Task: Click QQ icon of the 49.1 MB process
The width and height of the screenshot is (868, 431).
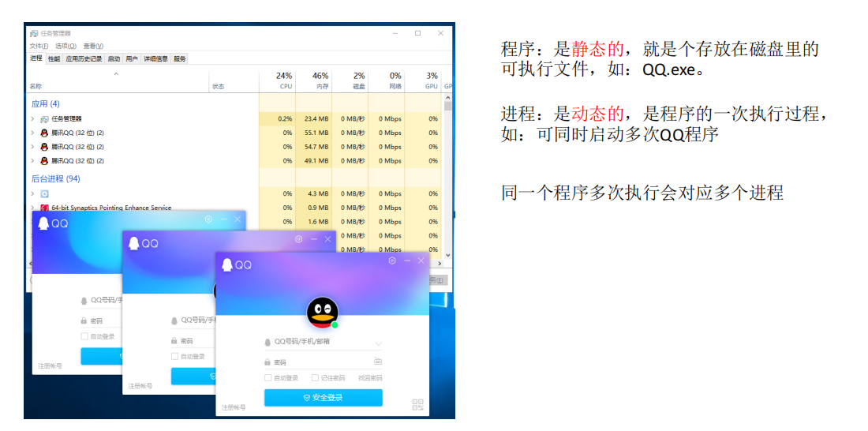Action: (44, 161)
